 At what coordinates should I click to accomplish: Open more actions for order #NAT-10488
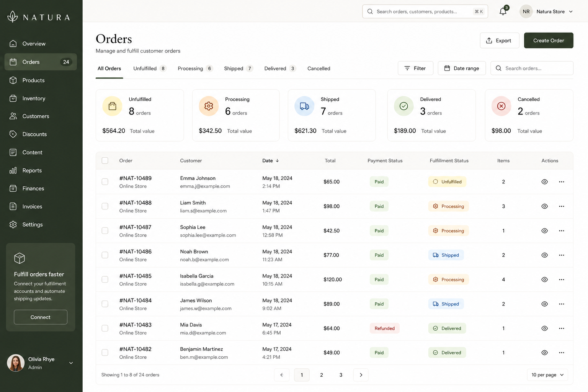click(x=562, y=206)
